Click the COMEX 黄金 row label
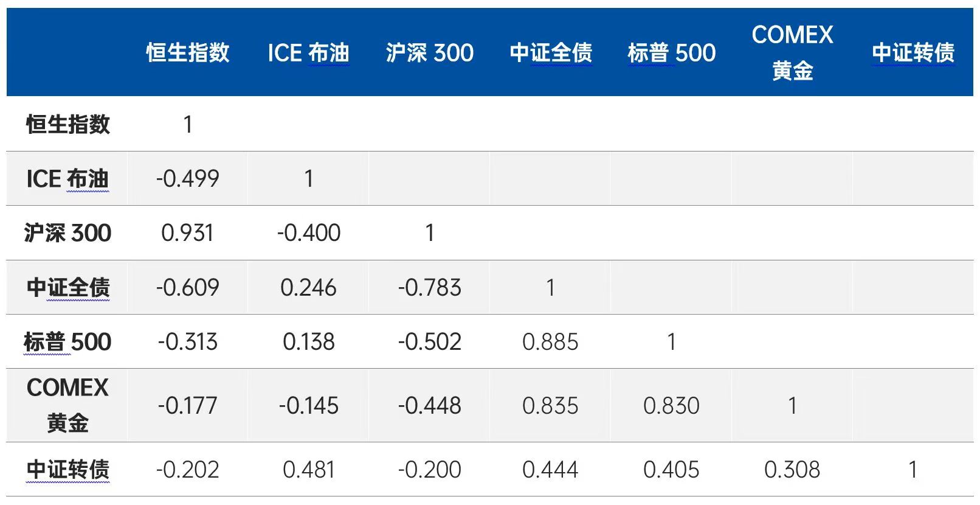 pos(67,405)
